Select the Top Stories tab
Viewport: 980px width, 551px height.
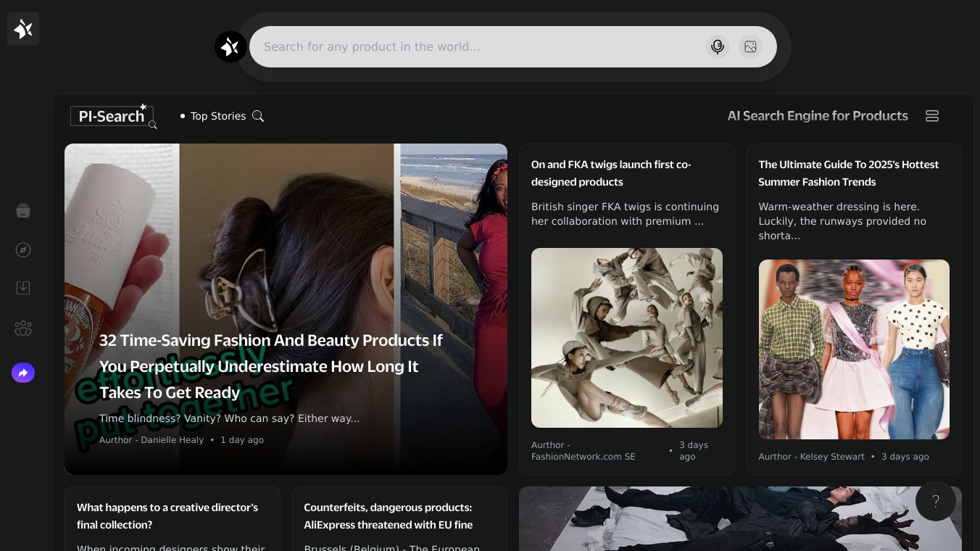coord(217,116)
